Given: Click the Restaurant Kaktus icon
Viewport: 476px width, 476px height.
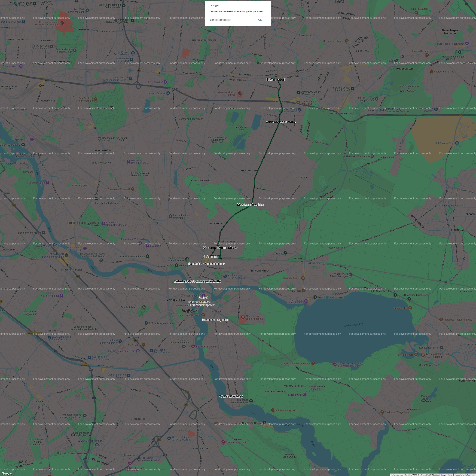Looking at the screenshot, I should (431, 71).
